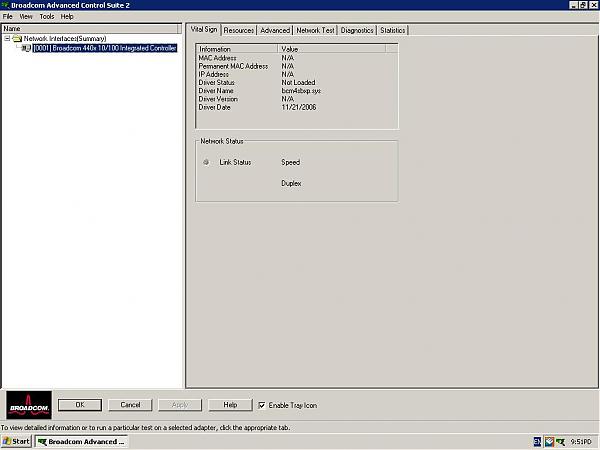The height and width of the screenshot is (450, 600).
Task: Click the title bar application icon
Action: point(5,5)
